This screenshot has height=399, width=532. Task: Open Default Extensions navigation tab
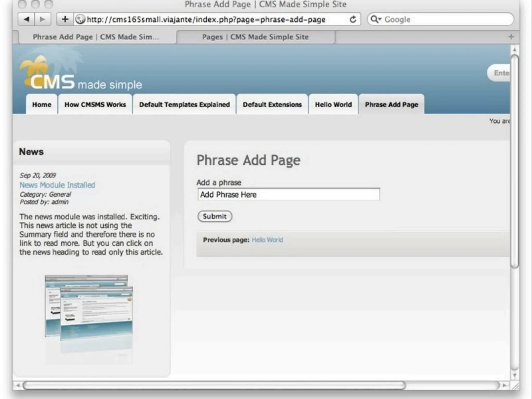click(x=272, y=104)
